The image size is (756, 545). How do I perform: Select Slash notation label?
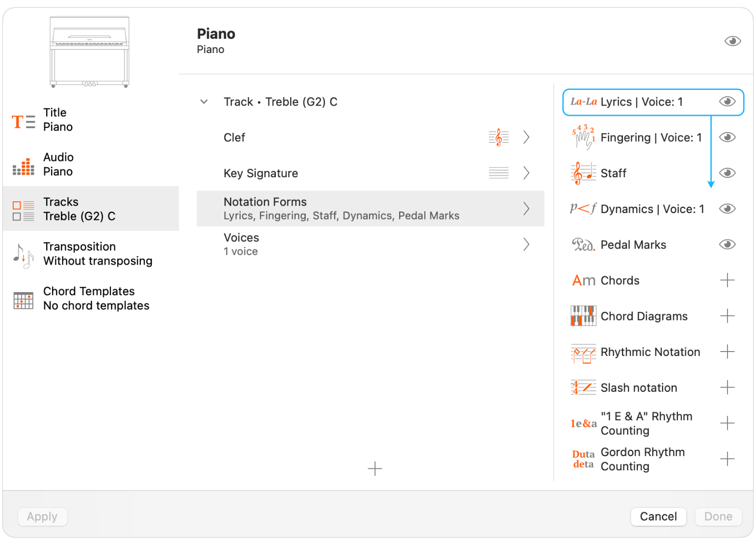(x=639, y=388)
